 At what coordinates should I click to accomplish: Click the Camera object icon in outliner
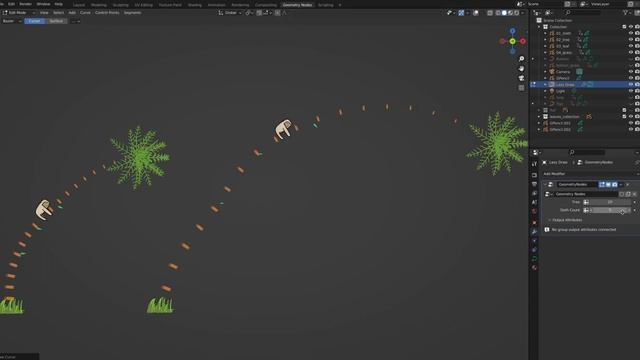[x=552, y=72]
